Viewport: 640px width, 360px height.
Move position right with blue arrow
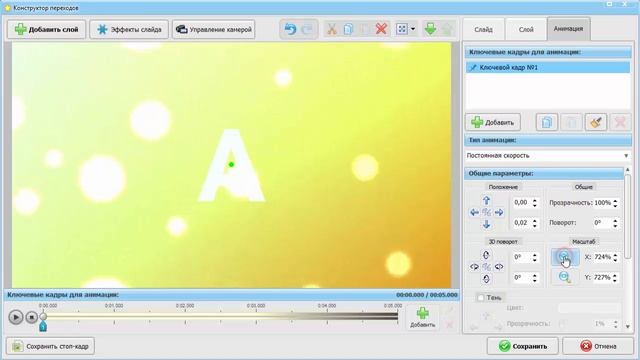coord(499,212)
